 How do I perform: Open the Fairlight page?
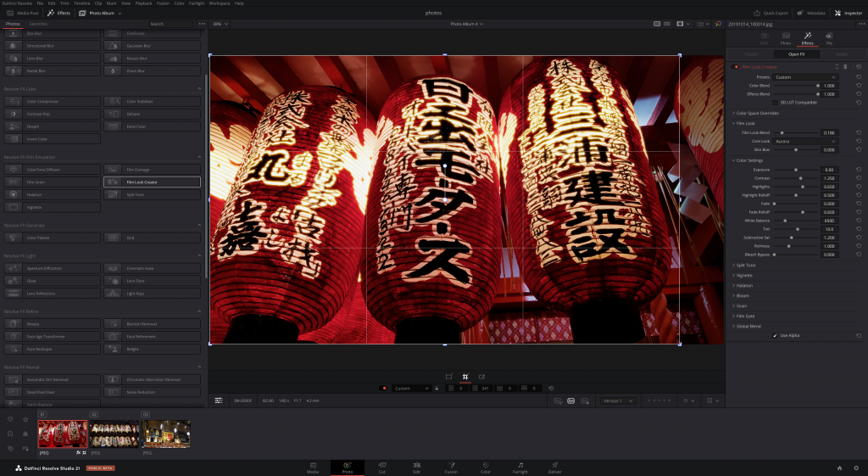pos(520,468)
